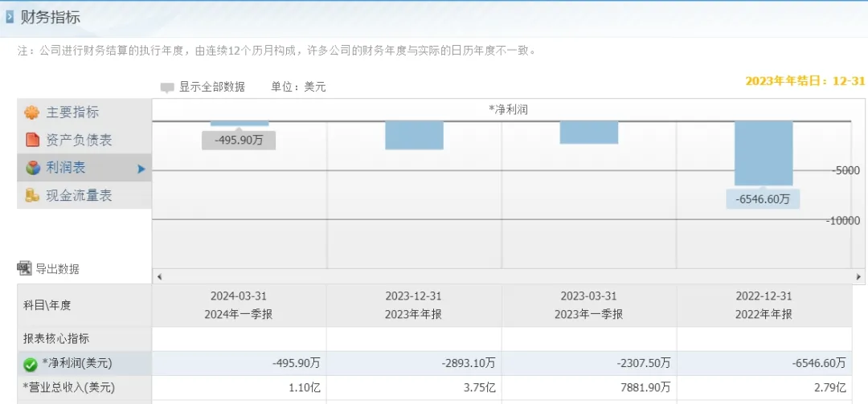The image size is (868, 404).
Task: Click the 资产负债表 red document icon
Action: click(x=33, y=140)
